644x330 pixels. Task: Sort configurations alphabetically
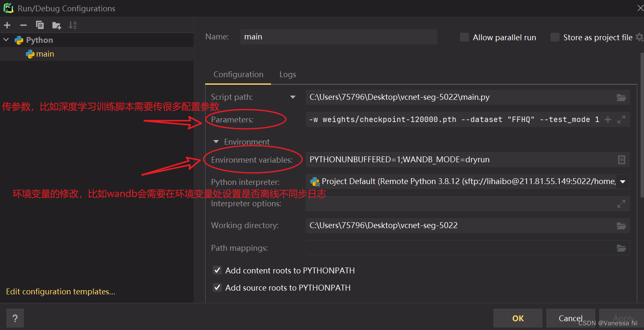coord(72,25)
